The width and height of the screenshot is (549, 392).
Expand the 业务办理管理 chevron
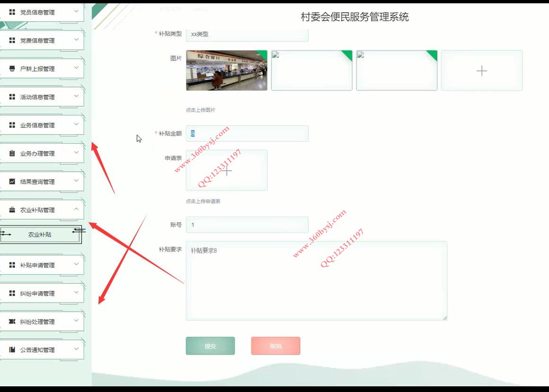pos(76,152)
